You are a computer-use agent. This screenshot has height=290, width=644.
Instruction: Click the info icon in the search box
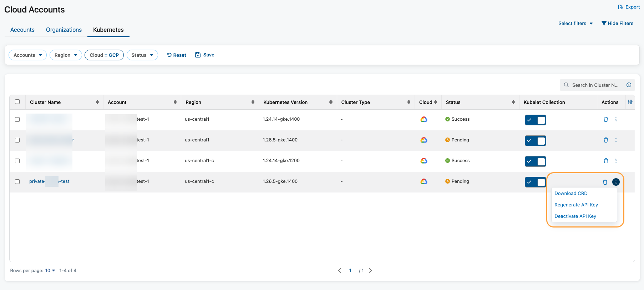tap(629, 85)
